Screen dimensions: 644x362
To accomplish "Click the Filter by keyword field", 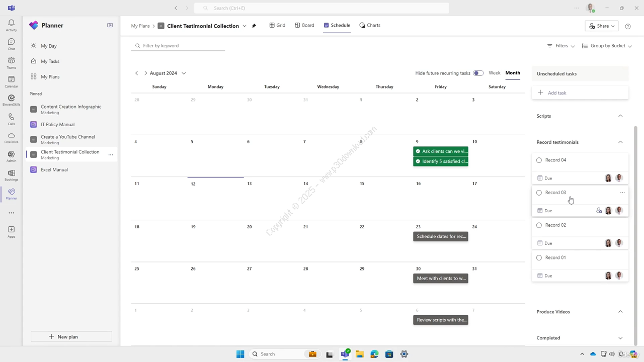I will click(181, 46).
